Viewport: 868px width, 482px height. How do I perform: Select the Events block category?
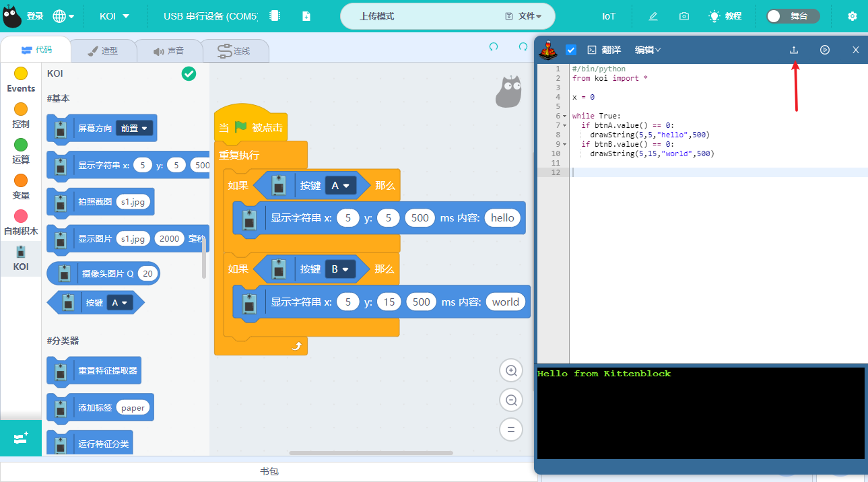pyautogui.click(x=21, y=80)
